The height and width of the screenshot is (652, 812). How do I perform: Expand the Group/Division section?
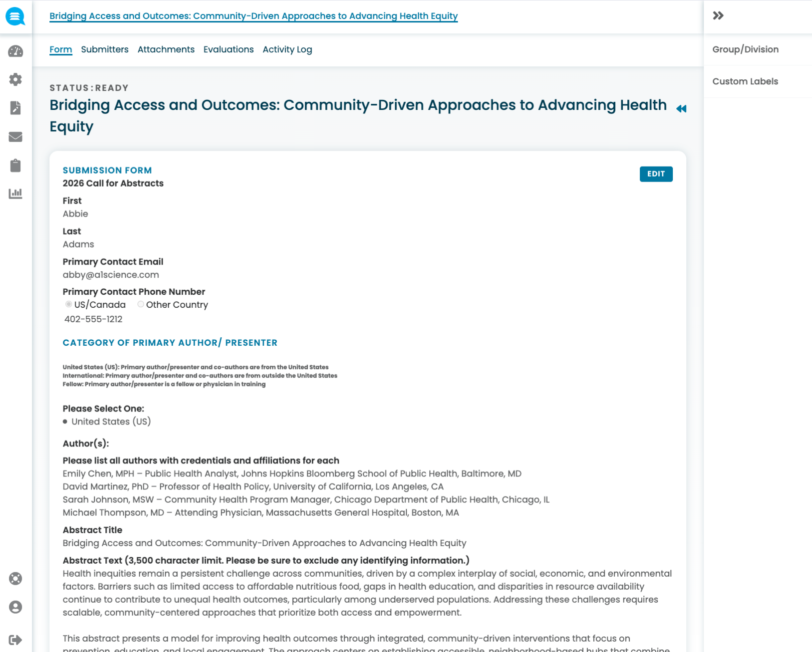click(745, 49)
